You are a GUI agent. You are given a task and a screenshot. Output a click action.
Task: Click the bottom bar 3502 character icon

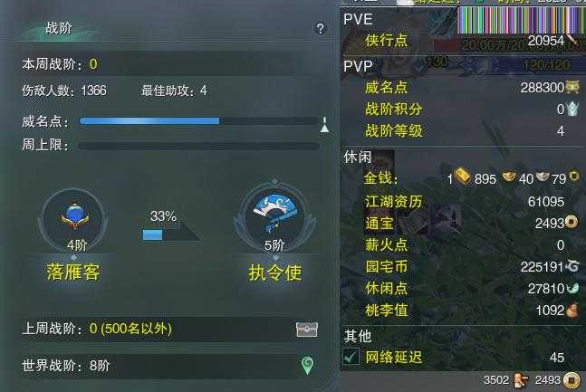pyautogui.click(x=521, y=380)
